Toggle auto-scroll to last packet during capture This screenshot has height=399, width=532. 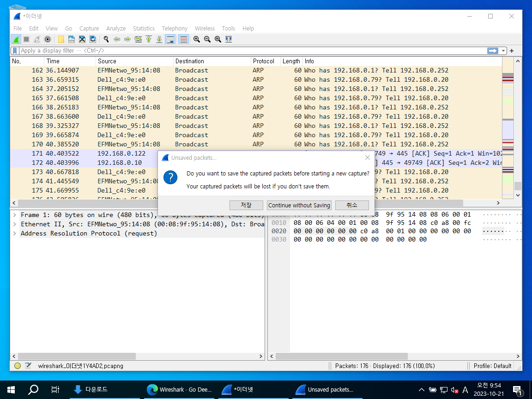point(170,39)
